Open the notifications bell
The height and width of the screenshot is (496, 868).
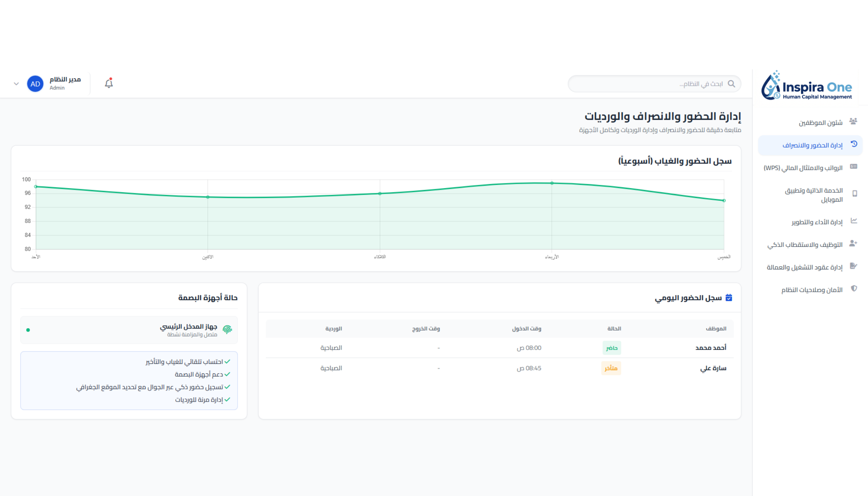(x=109, y=83)
